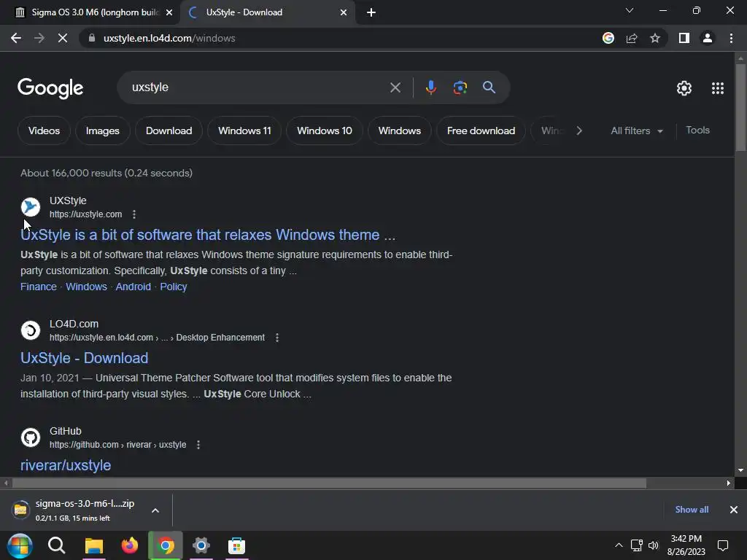Focus the uxstyle search input field
The height and width of the screenshot is (560, 747).
(258, 87)
